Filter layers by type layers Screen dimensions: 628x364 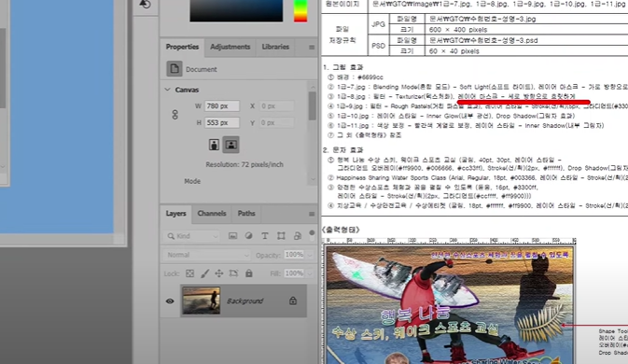[x=265, y=236]
